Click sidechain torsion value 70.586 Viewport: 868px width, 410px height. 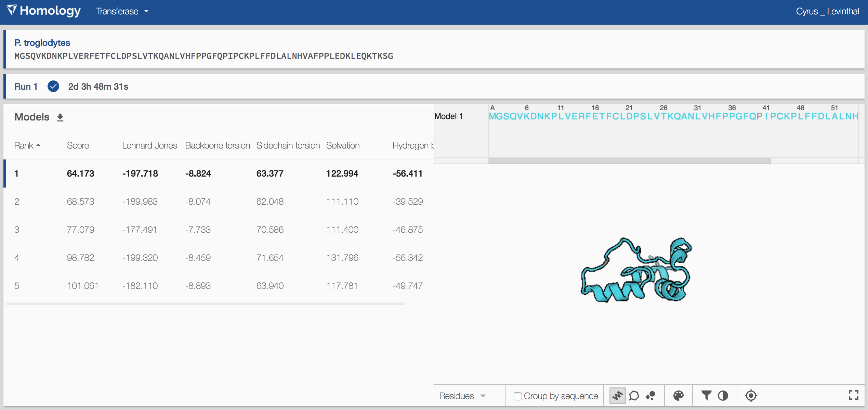[270, 230]
